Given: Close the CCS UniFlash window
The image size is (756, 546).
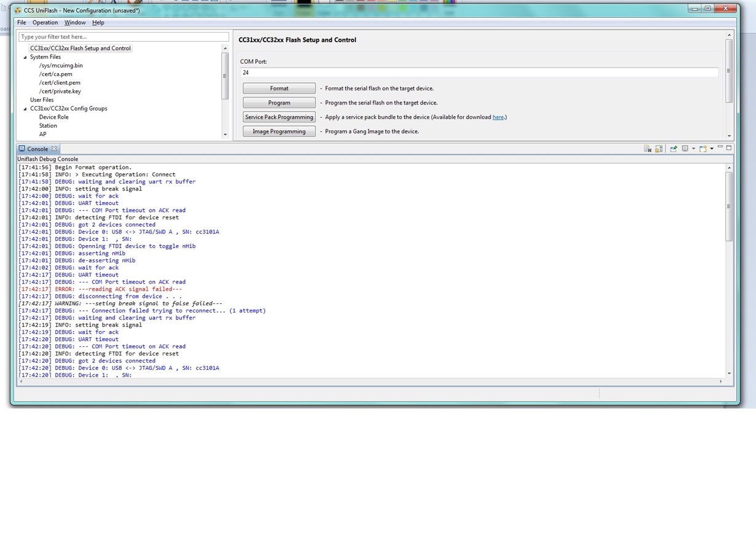Looking at the screenshot, I should point(726,9).
